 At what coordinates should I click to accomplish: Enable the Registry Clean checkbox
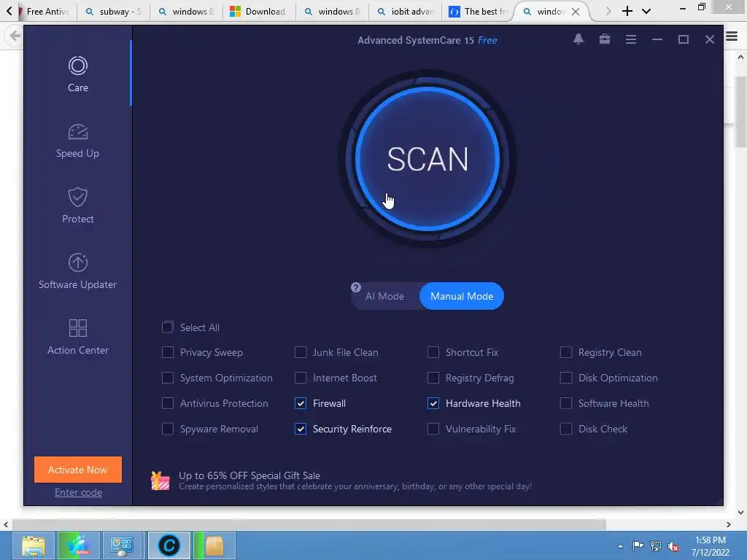[x=565, y=352]
